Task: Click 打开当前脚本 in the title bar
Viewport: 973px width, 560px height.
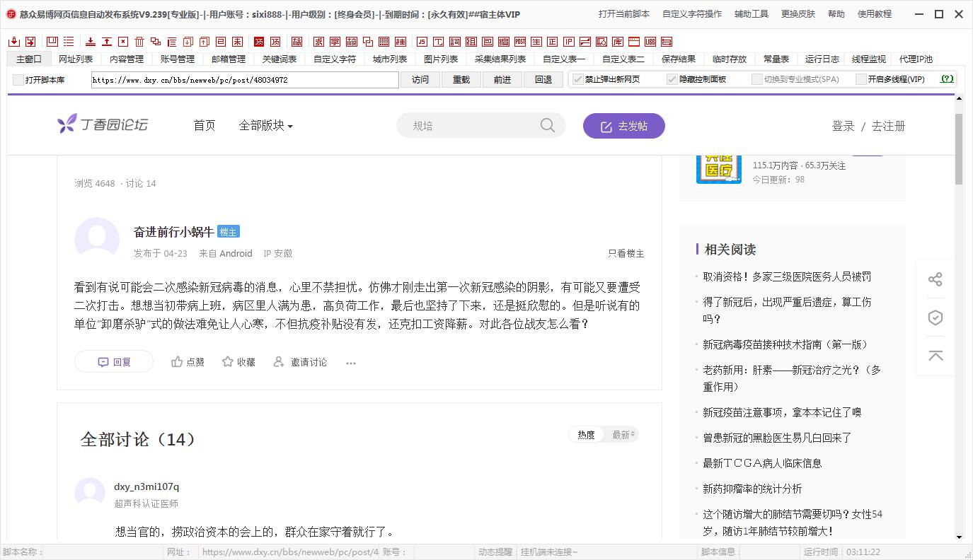Action: point(624,14)
